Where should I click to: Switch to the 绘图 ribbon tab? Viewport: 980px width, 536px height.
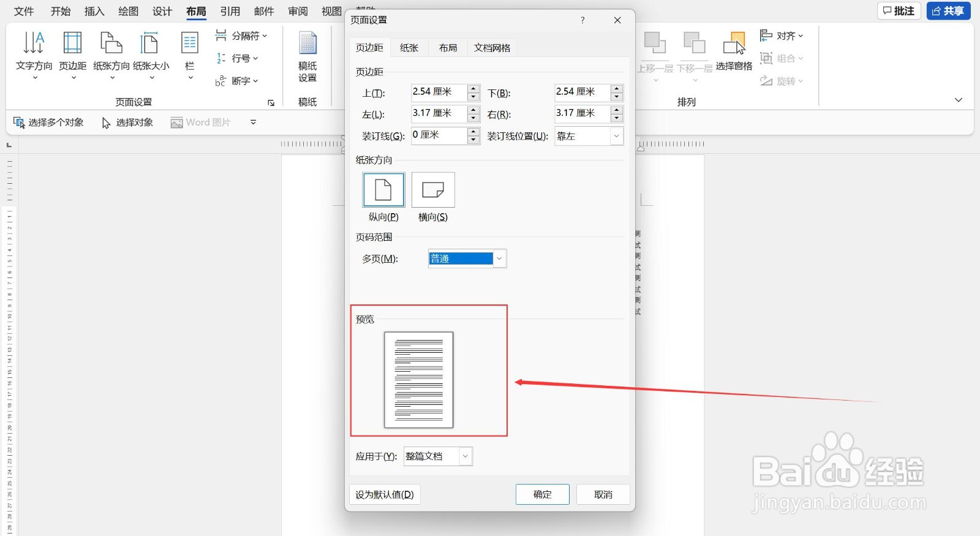pyautogui.click(x=128, y=11)
